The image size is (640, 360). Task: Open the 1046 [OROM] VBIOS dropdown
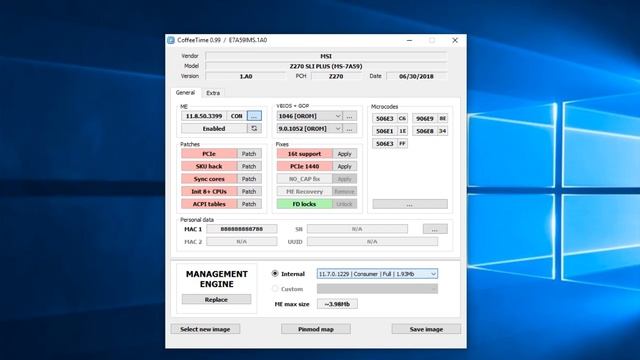pyautogui.click(x=309, y=116)
